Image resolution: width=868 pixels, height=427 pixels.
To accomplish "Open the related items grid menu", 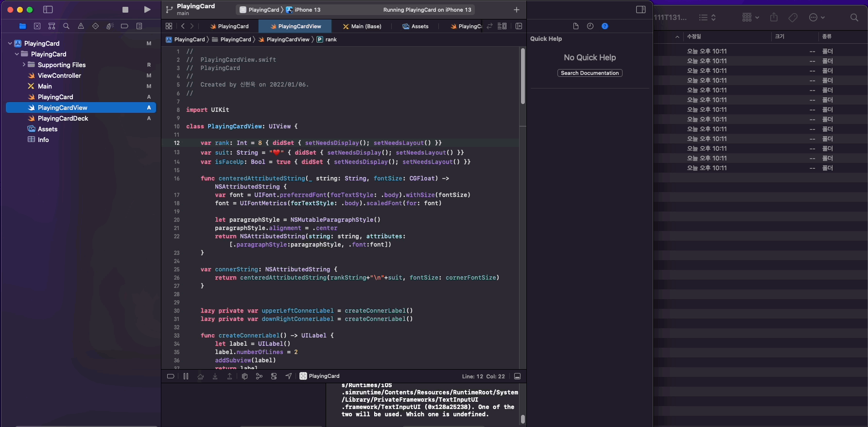I will (x=169, y=26).
